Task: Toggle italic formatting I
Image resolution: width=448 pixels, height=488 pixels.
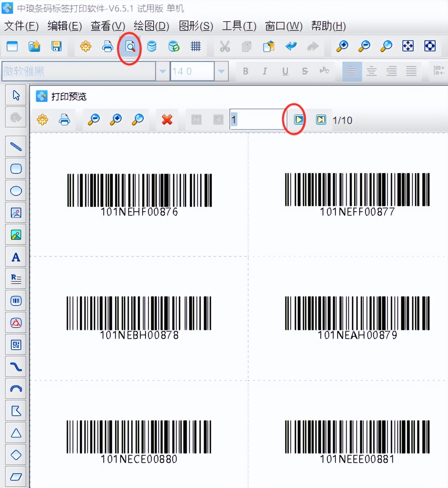Action: coord(265,71)
